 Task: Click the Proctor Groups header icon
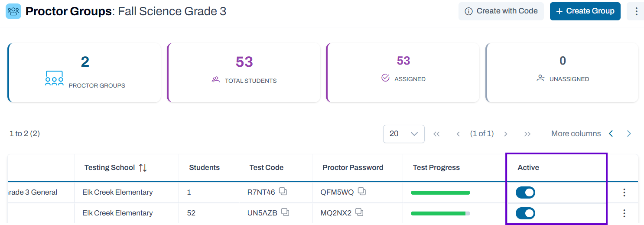pyautogui.click(x=13, y=11)
